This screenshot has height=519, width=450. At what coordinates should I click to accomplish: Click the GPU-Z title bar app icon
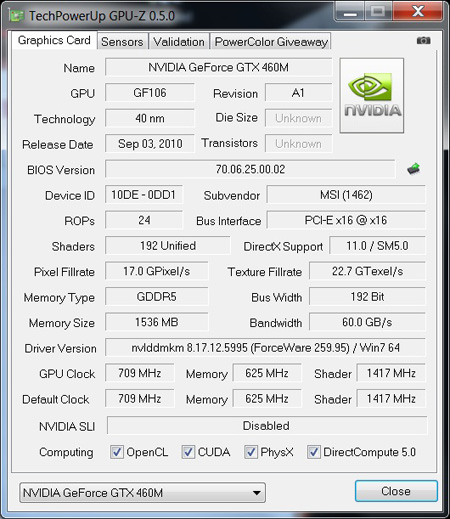[17, 16]
